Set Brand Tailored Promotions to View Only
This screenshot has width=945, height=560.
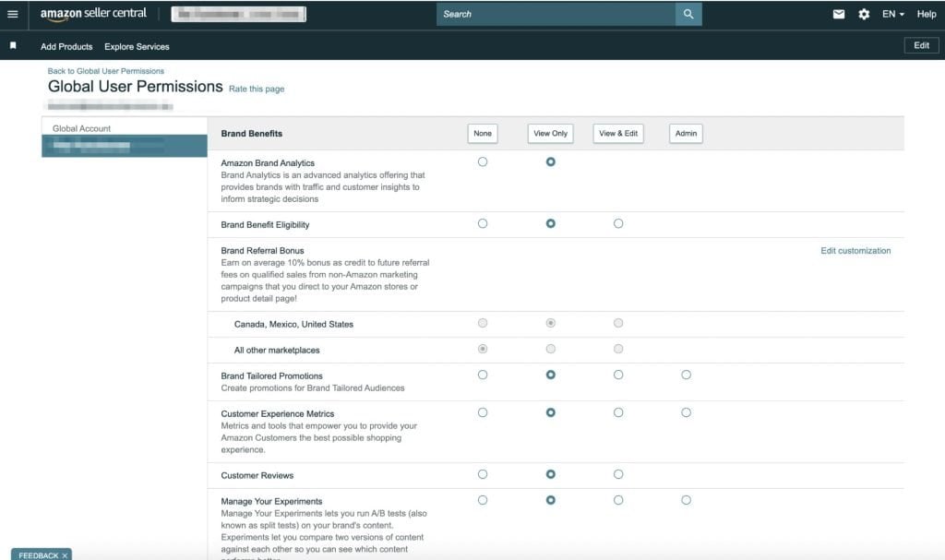coord(550,375)
